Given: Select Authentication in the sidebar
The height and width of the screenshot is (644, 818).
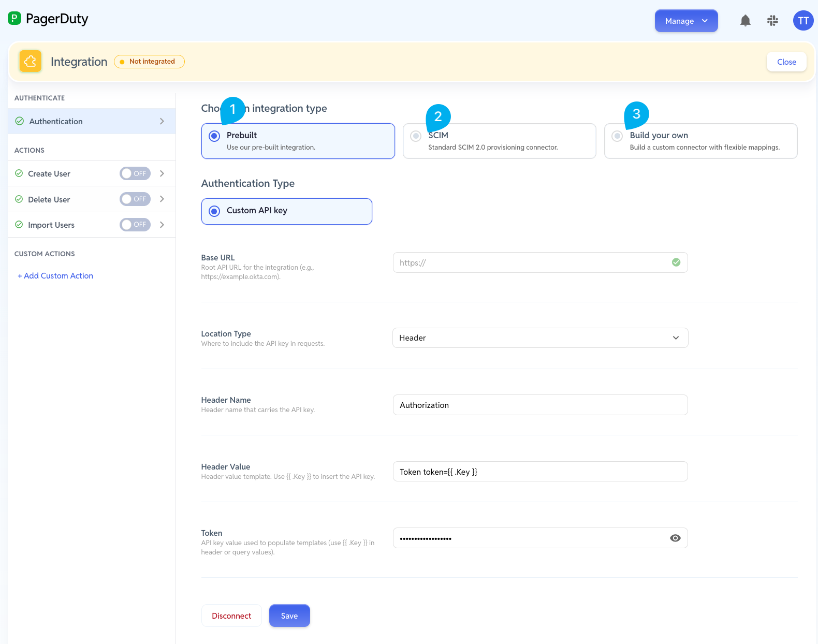Looking at the screenshot, I should [92, 121].
